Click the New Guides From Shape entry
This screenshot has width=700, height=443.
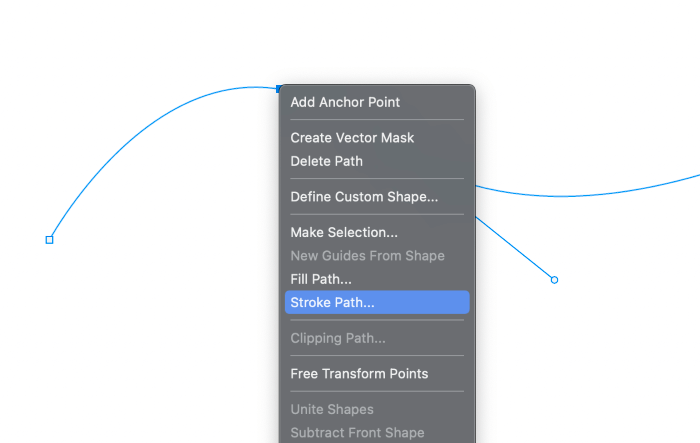point(367,256)
